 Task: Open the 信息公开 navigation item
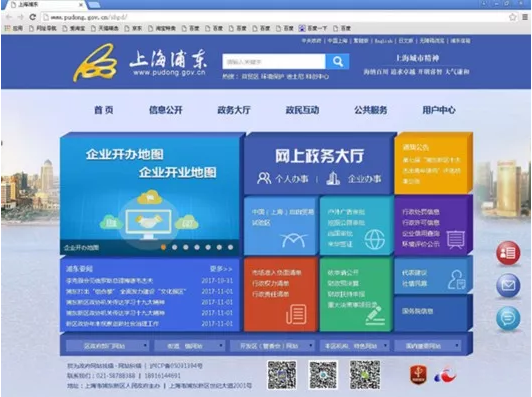click(x=166, y=110)
